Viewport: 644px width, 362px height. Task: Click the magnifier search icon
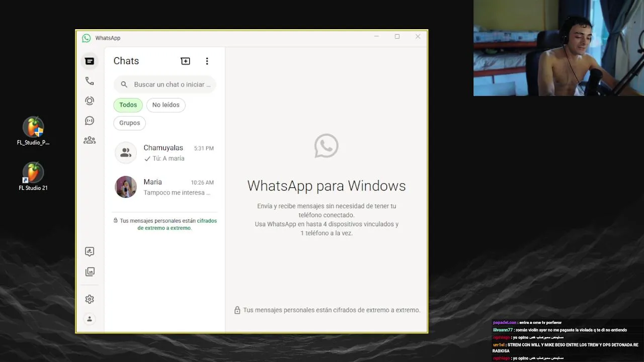tap(124, 84)
